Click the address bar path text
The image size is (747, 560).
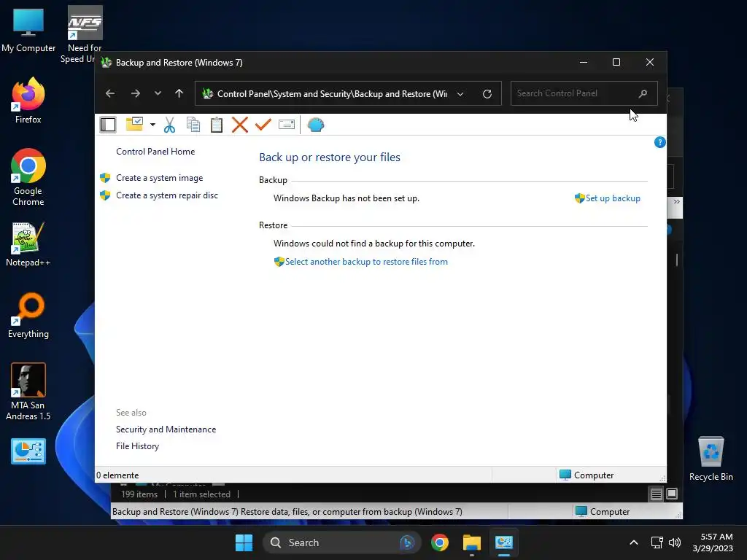332,94
